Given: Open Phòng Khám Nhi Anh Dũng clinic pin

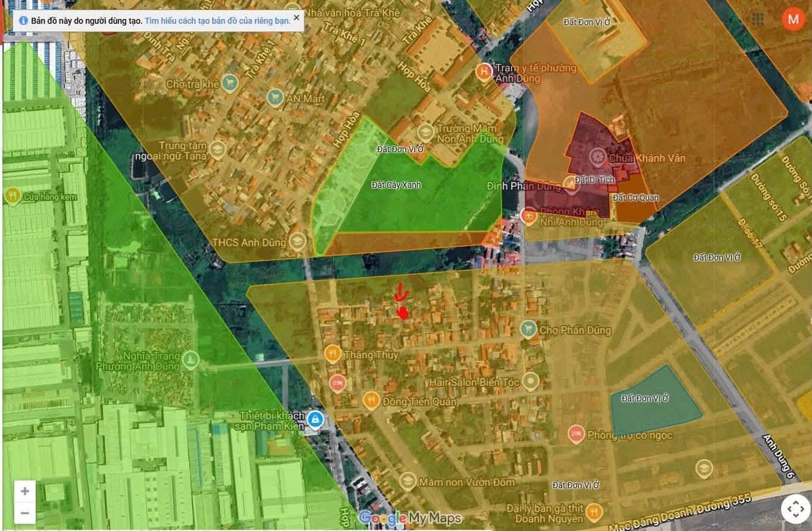Looking at the screenshot, I should [530, 216].
